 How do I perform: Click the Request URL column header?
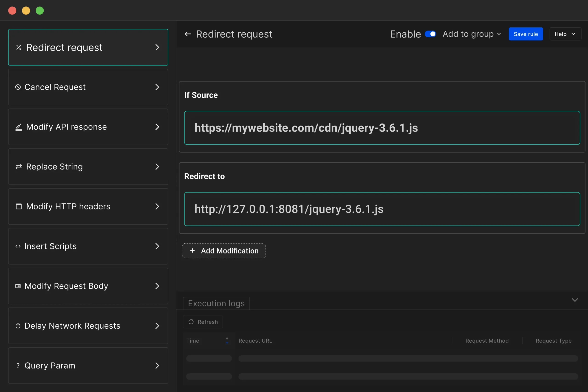(x=255, y=341)
